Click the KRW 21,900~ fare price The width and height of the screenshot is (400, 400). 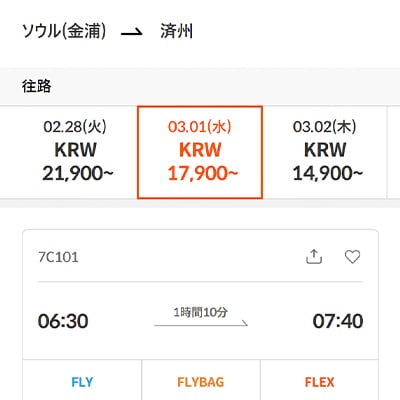tap(77, 161)
